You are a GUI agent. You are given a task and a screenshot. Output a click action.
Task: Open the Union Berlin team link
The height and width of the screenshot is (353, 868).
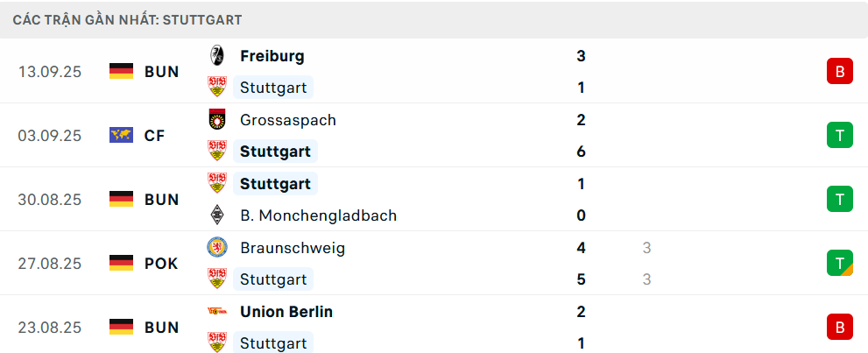pos(286,312)
